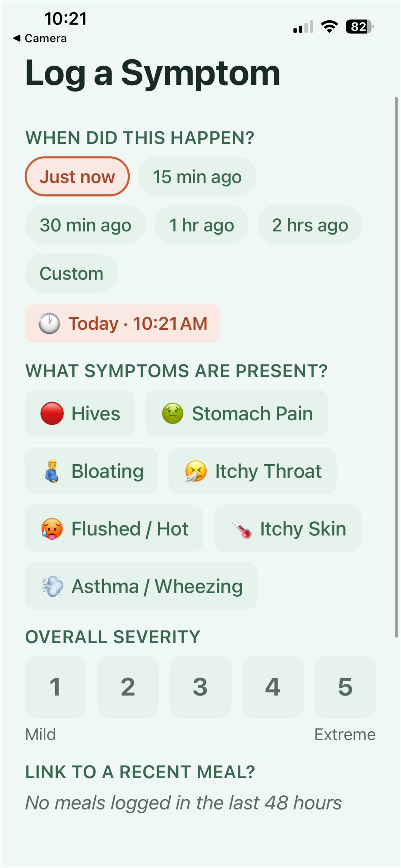Tap the thermometer Itchy Skin icon

coord(241,529)
